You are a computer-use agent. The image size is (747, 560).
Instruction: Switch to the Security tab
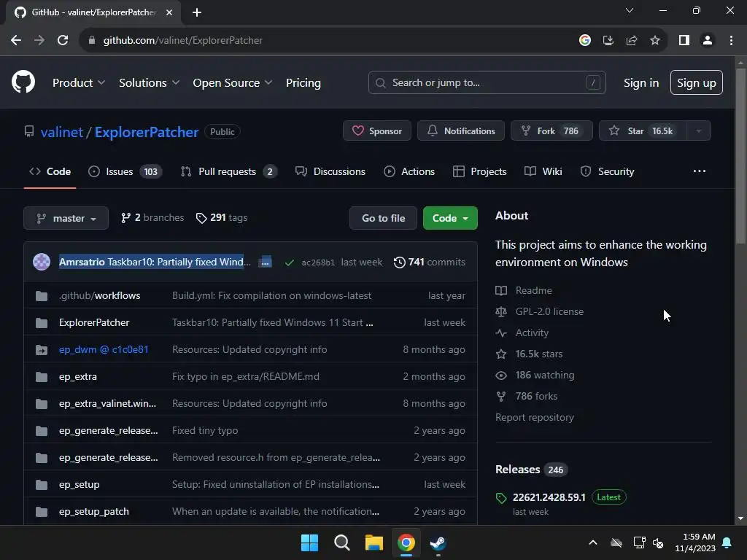(608, 171)
